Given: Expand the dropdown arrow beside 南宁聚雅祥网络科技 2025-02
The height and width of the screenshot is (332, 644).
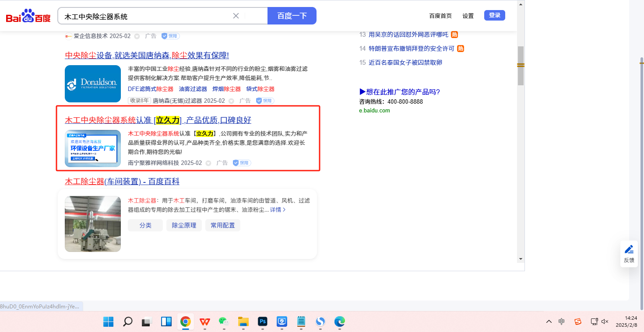Looking at the screenshot, I should click(x=208, y=163).
